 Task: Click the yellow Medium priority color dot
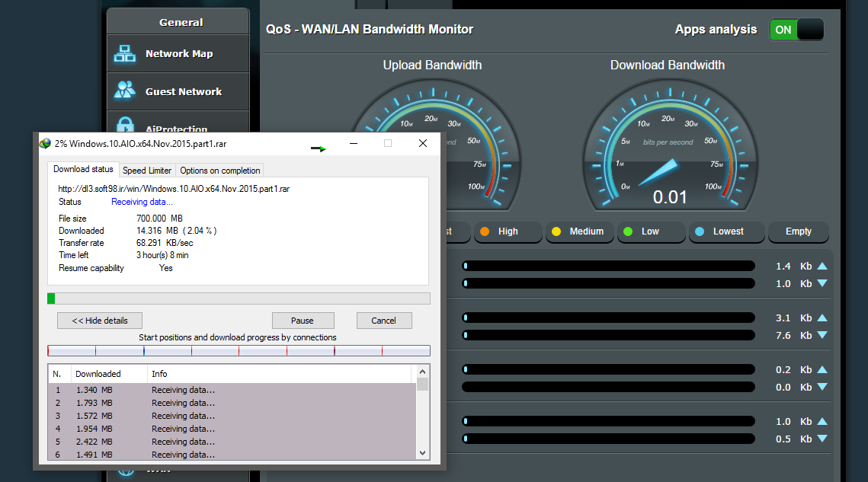pos(556,231)
